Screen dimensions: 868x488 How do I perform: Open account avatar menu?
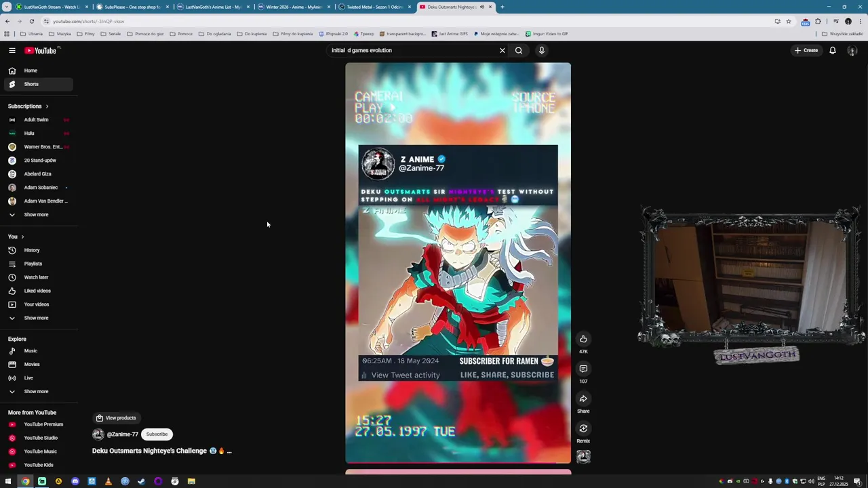coord(852,51)
